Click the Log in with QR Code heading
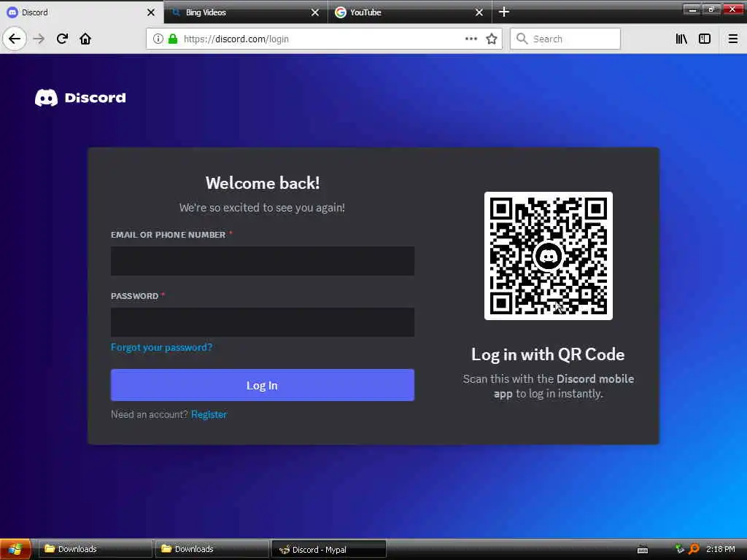The width and height of the screenshot is (747, 560). click(x=548, y=354)
